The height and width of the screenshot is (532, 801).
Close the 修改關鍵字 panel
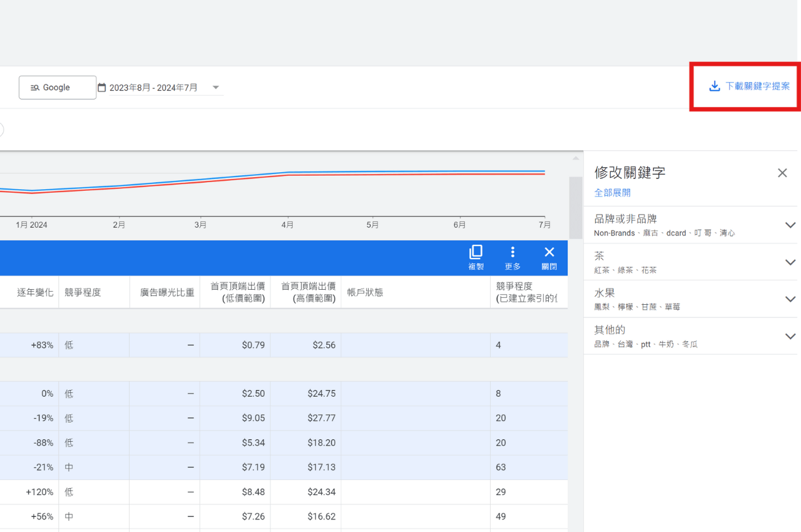(782, 173)
